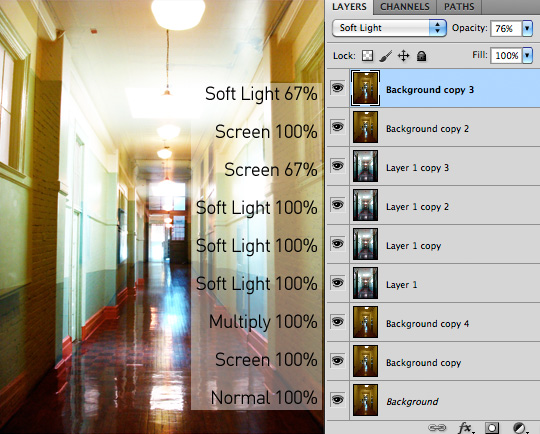Viewport: 540px width, 434px height.
Task: Select the Layer 1 thumbnail
Action: (x=365, y=282)
